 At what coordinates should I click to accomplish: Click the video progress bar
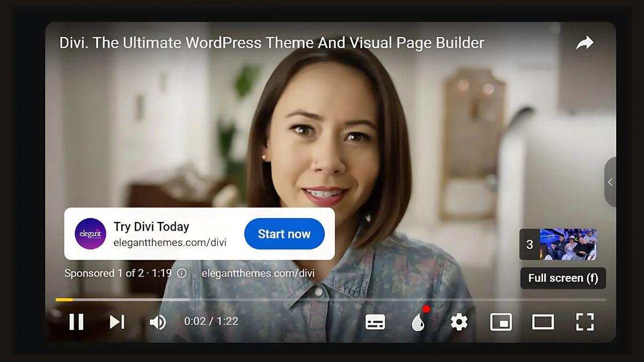coord(331,299)
